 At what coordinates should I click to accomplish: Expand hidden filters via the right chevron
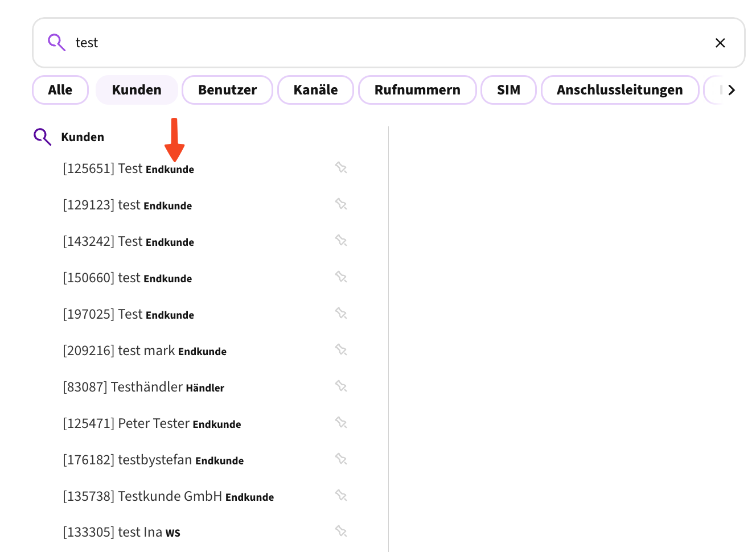tap(733, 89)
